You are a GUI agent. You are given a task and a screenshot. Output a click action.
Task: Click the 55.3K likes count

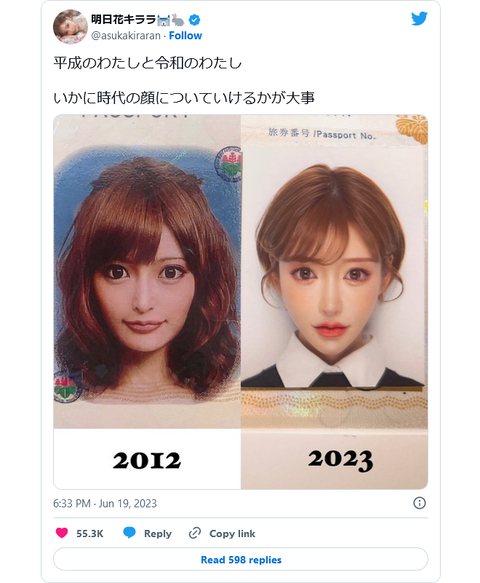pyautogui.click(x=90, y=533)
